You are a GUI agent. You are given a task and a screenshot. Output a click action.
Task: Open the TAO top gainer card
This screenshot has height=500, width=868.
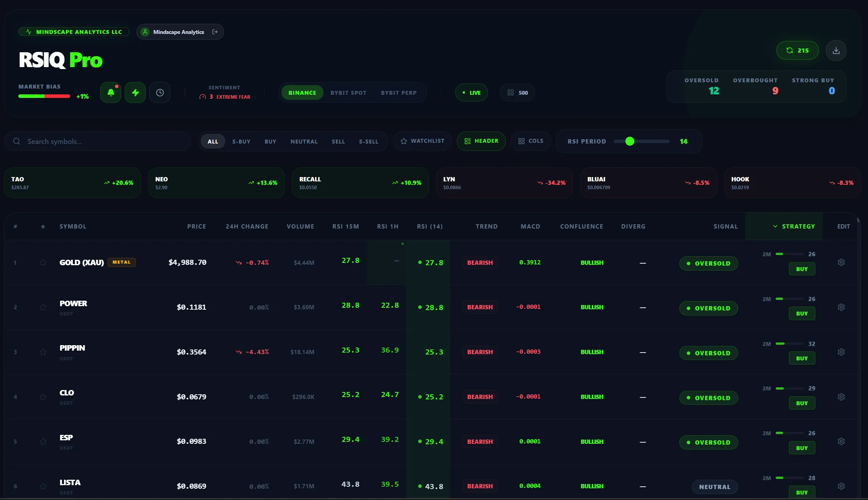72,183
